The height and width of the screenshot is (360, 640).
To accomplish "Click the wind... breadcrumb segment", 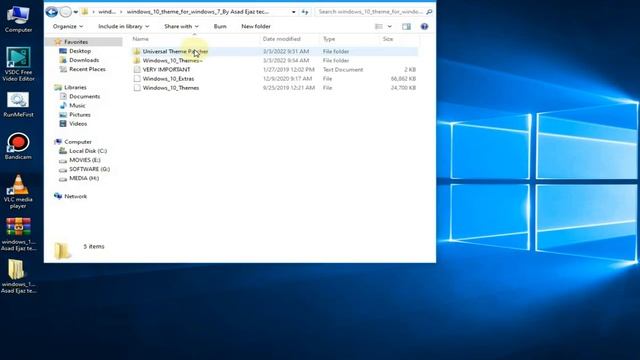I will click(107, 12).
